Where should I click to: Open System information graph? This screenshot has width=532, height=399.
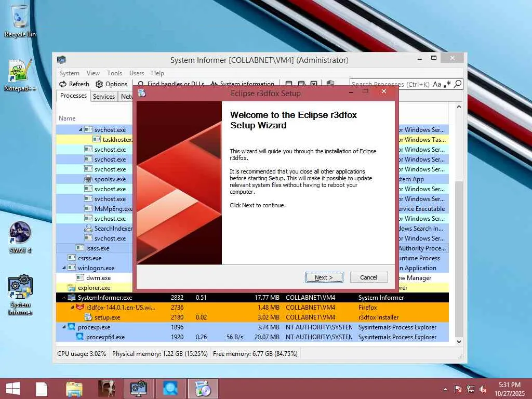coord(242,84)
